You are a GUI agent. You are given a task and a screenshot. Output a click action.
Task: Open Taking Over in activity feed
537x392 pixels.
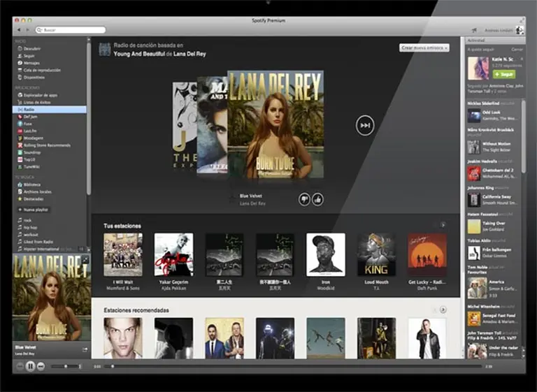494,223
